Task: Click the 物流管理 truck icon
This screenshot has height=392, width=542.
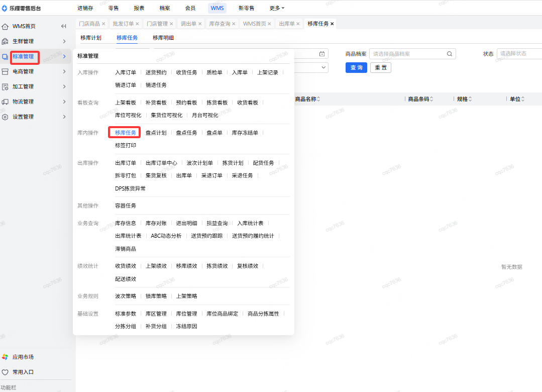Action: click(x=5, y=102)
